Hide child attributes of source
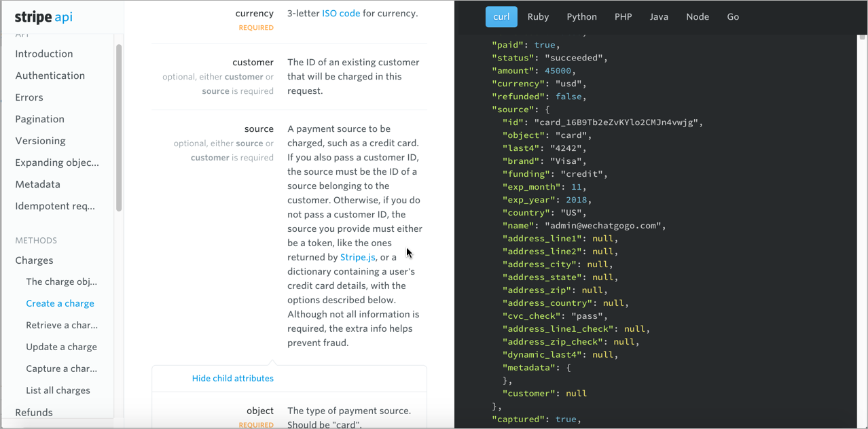This screenshot has height=429, width=868. click(232, 378)
